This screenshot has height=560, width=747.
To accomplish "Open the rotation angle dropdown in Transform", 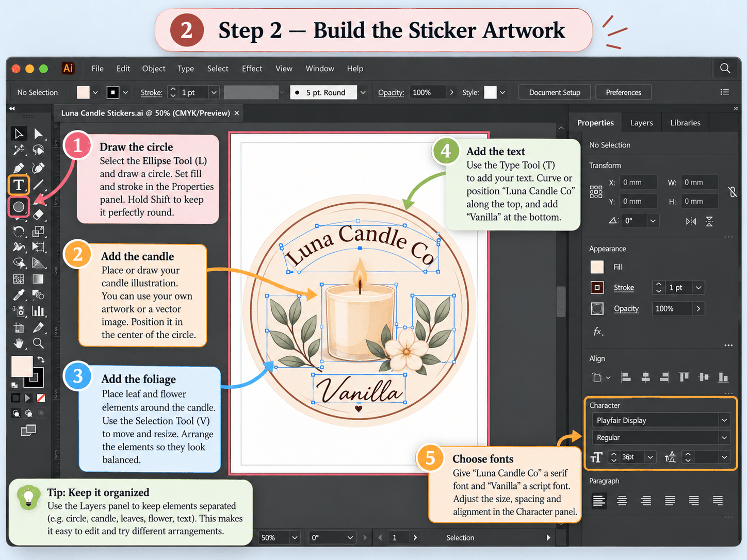I will pyautogui.click(x=653, y=221).
